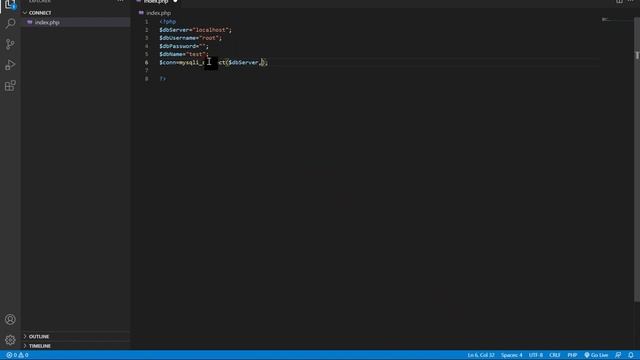Screen dimensions: 640x360
Task: Click line number 7 in the gutter
Action: (147, 71)
